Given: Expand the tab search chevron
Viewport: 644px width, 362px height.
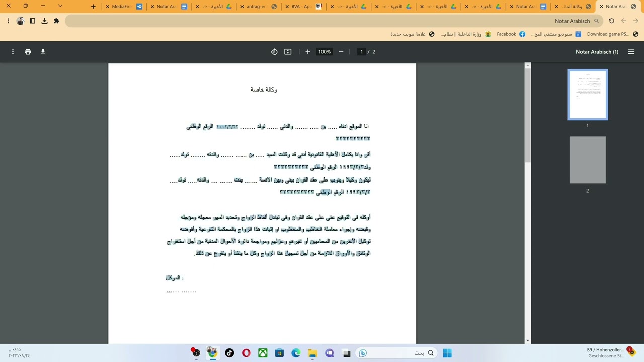Looking at the screenshot, I should click(x=60, y=6).
